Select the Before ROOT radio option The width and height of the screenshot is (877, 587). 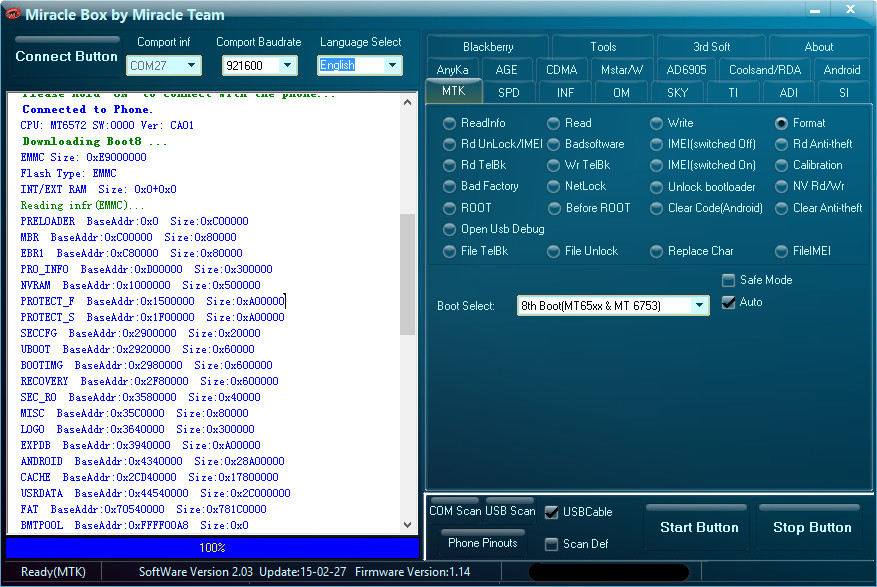click(553, 209)
